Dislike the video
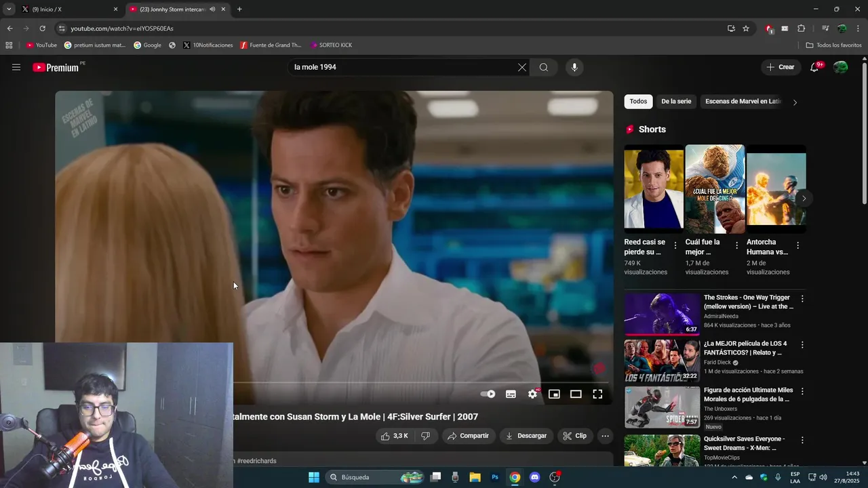Screen dimensions: 868x488 [x=425, y=436]
